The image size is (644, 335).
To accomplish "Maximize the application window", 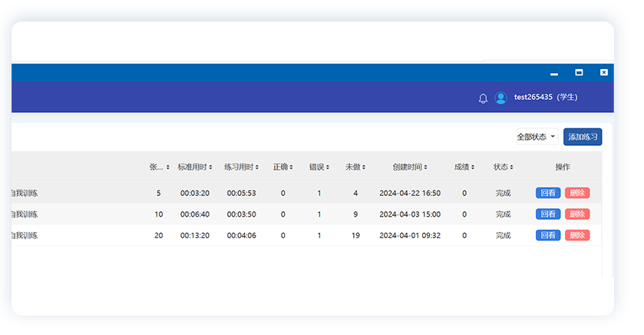I will pyautogui.click(x=579, y=72).
